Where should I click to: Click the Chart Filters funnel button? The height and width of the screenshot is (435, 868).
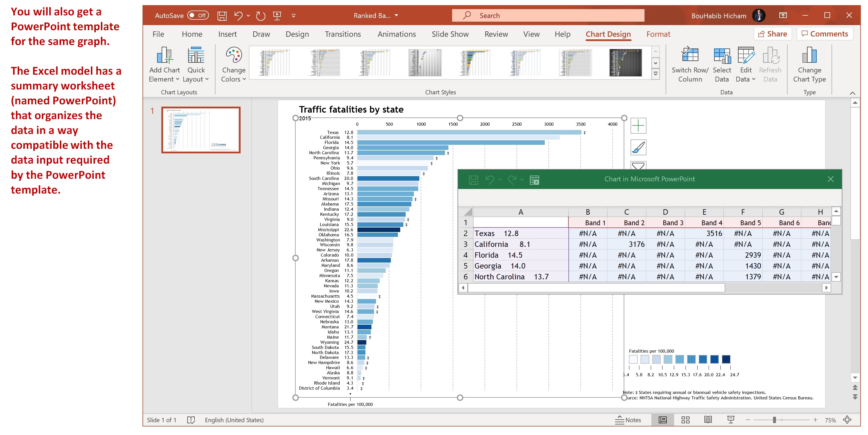(638, 165)
